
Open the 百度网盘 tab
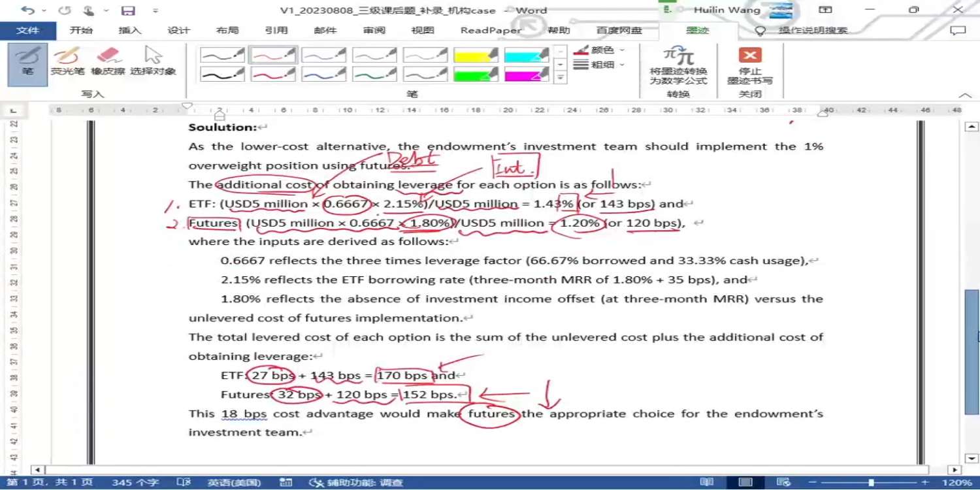point(619,31)
